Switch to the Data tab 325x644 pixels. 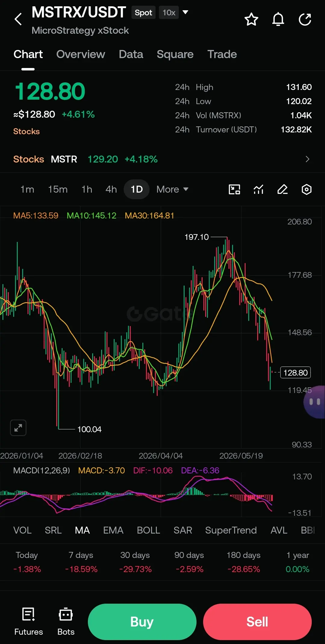(131, 54)
